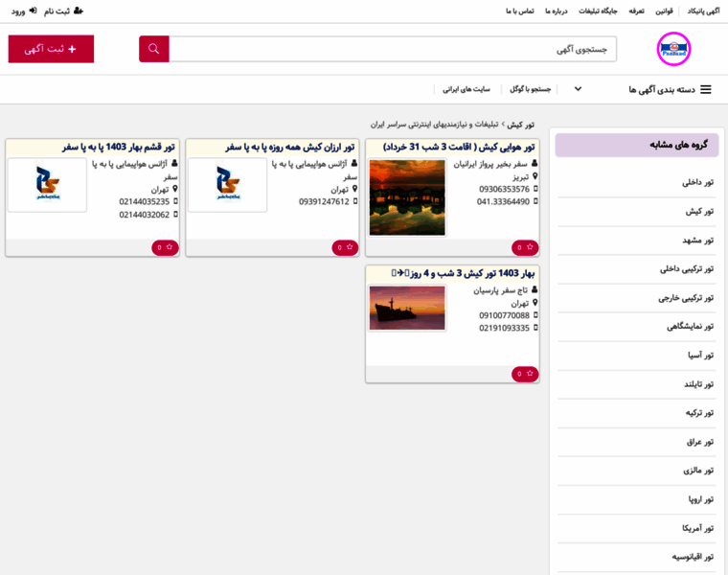Click the magnifier search button

tap(153, 49)
